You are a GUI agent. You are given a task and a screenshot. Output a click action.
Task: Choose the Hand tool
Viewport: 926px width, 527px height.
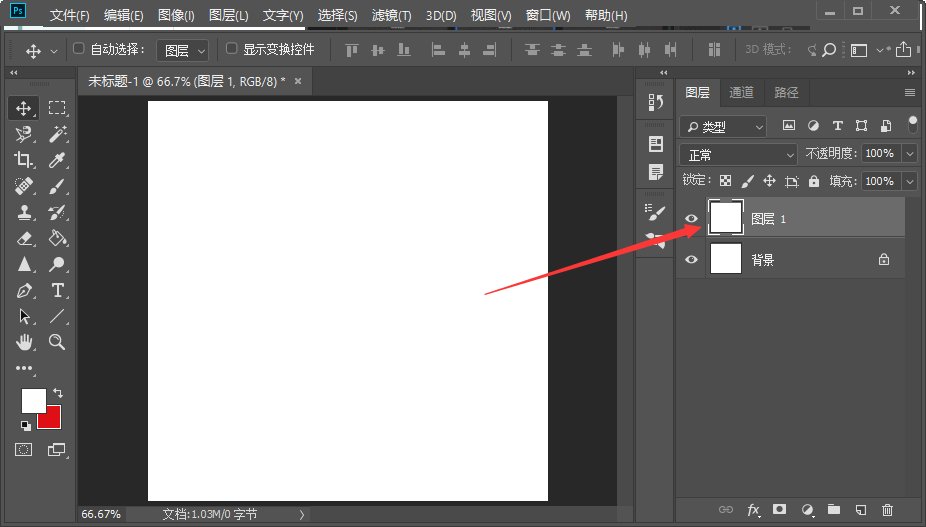click(x=24, y=342)
